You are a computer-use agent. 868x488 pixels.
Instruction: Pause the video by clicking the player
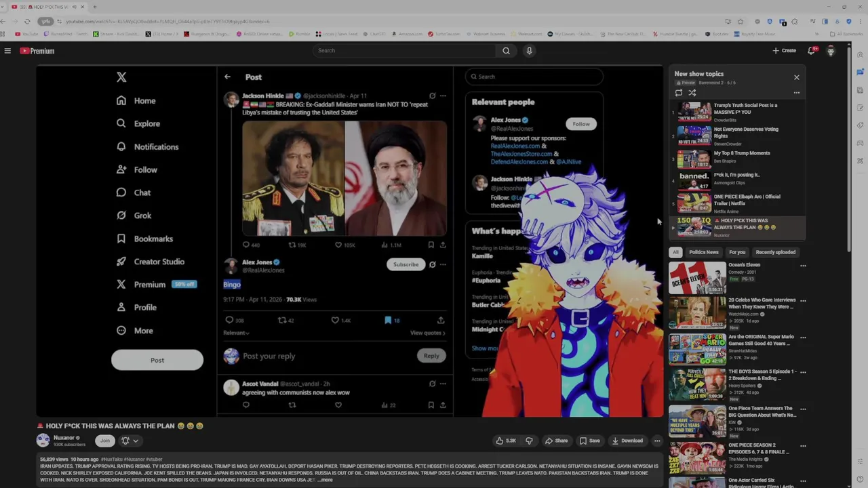click(x=350, y=241)
